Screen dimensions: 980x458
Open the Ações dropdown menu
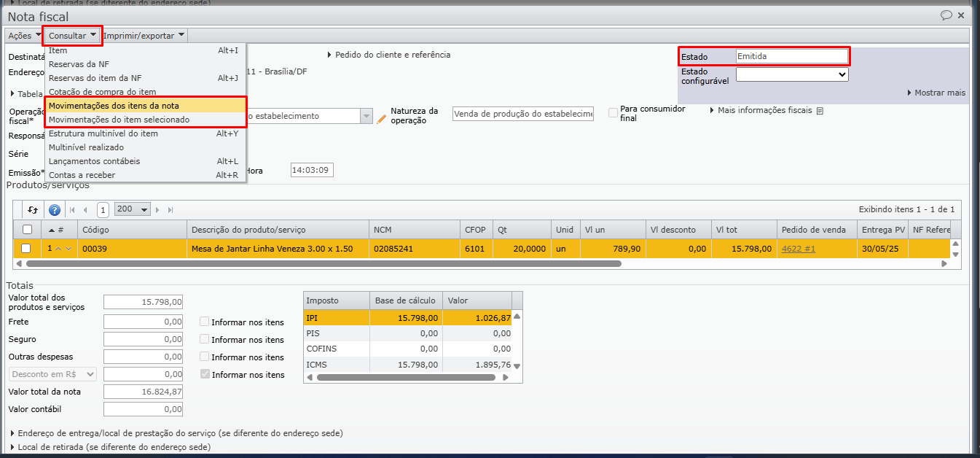(x=24, y=35)
